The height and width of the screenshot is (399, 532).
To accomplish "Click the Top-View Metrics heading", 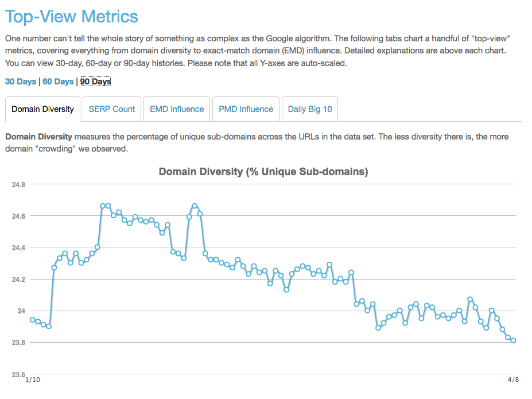I will pos(72,17).
